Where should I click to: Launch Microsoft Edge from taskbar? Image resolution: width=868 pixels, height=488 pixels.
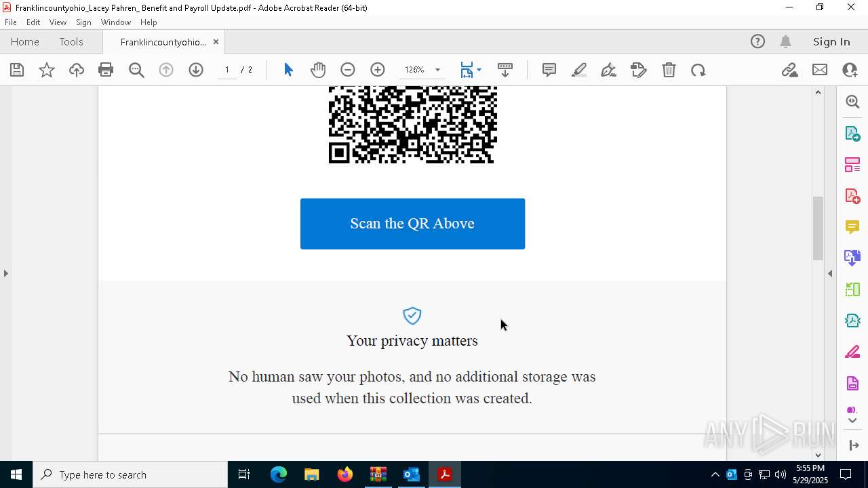(x=279, y=474)
